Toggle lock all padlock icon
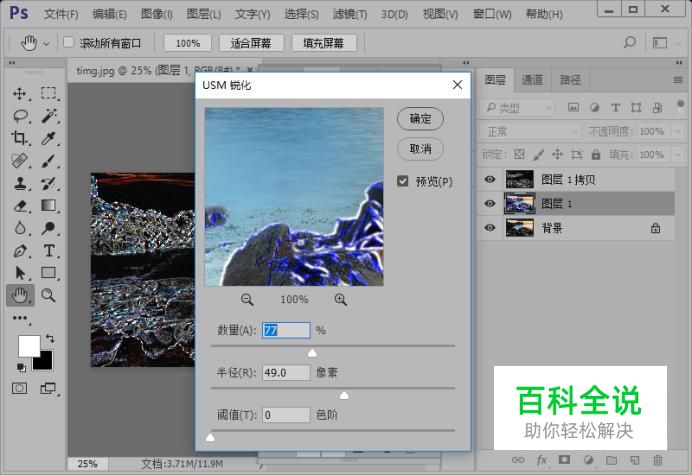The height and width of the screenshot is (475, 692). 596,155
